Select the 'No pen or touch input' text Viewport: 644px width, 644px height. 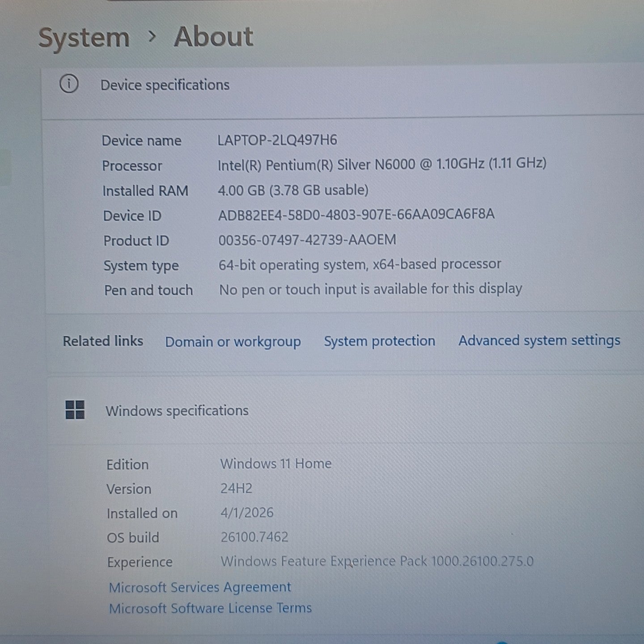tap(371, 290)
